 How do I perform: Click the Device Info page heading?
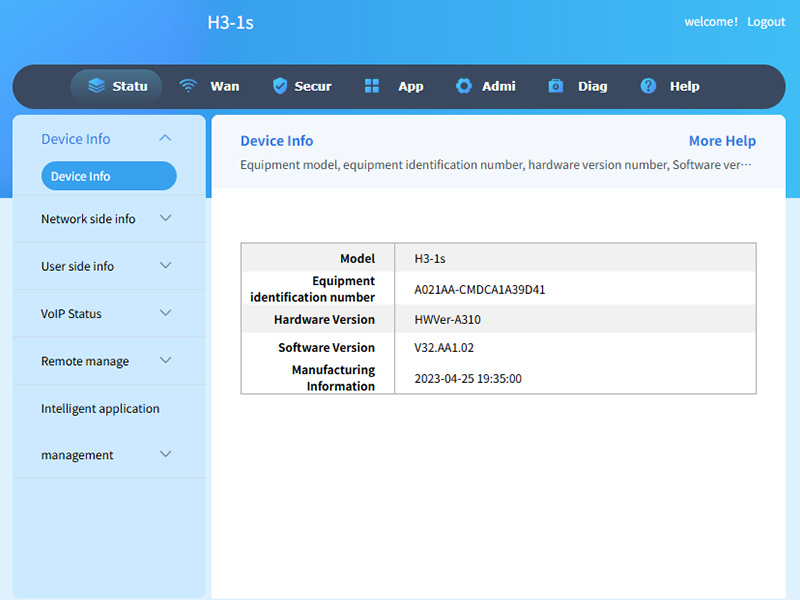pyautogui.click(x=277, y=141)
